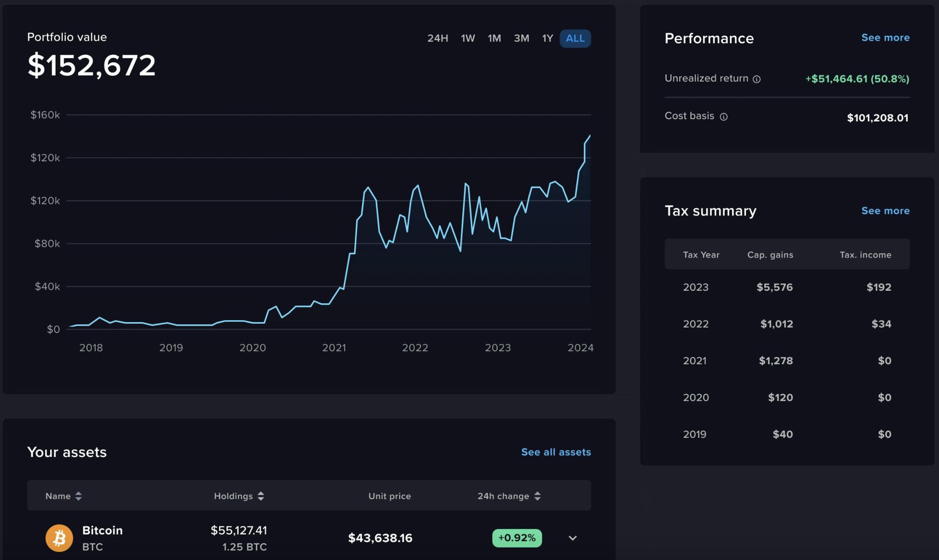
Task: Open See more in Tax summary
Action: tap(885, 211)
